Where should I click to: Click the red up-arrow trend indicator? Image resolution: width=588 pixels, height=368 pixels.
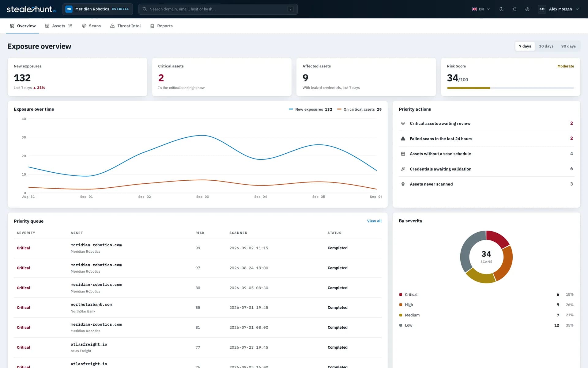[35, 88]
